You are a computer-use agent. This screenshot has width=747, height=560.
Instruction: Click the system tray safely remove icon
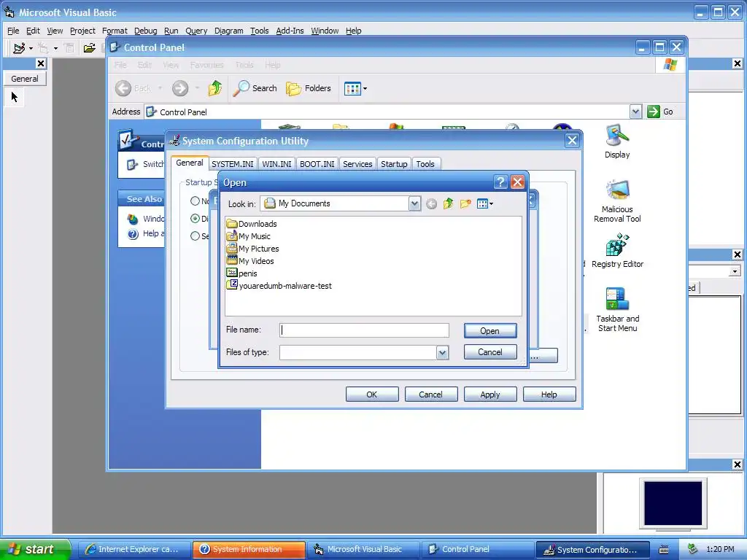coord(693,549)
